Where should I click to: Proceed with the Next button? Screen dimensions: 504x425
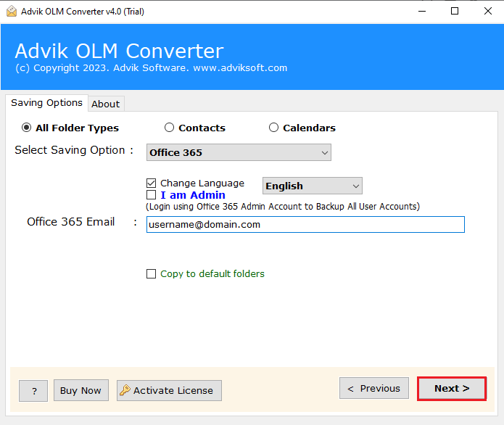[x=452, y=388]
